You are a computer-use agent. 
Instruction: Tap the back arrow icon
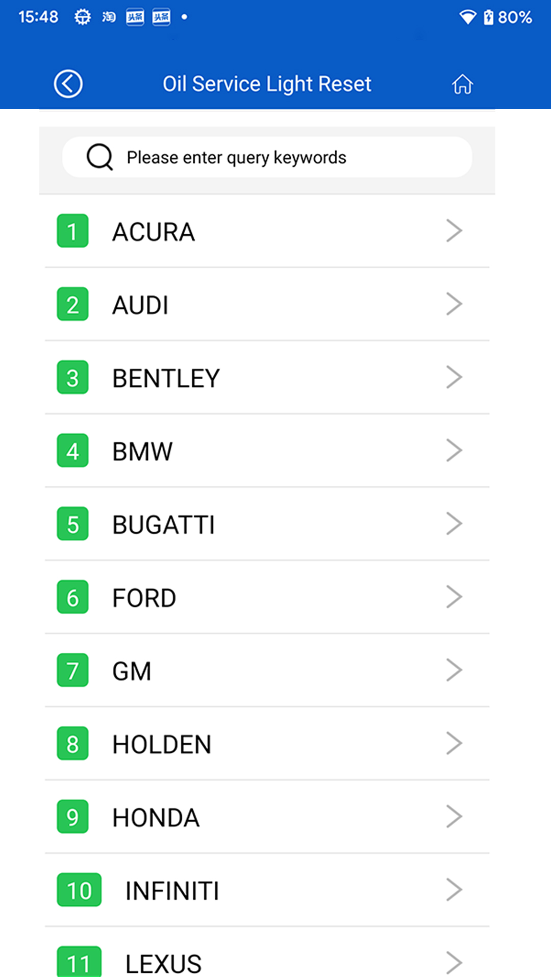point(68,84)
